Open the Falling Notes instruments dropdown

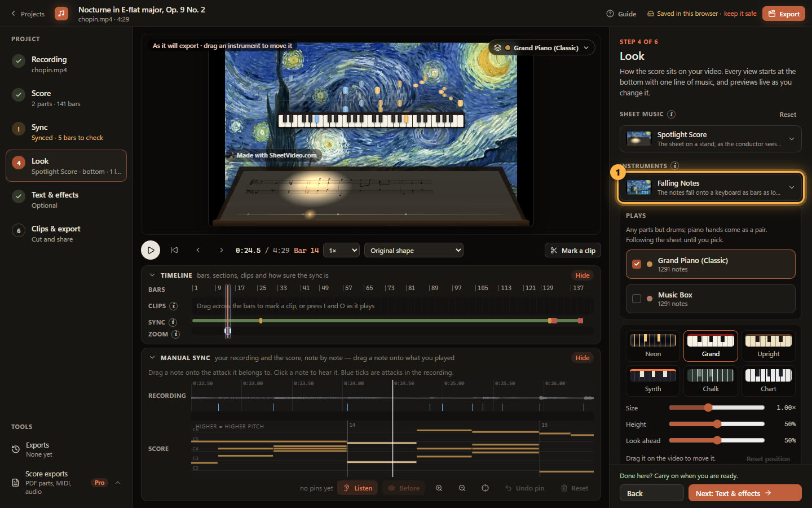pos(710,187)
